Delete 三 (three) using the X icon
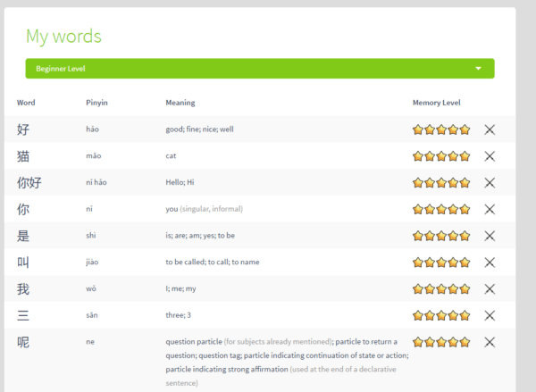This screenshot has height=392, width=536. tap(490, 315)
